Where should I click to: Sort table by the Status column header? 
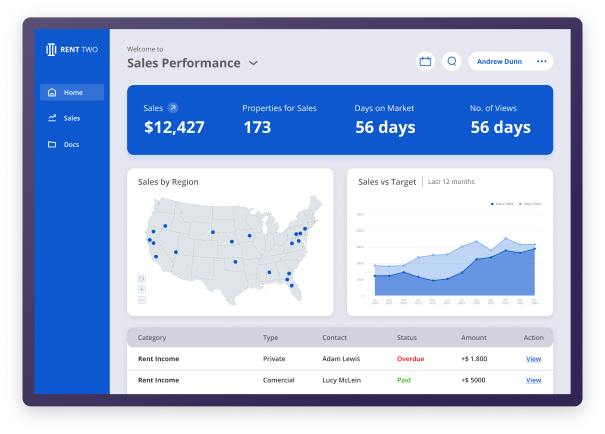(x=407, y=338)
